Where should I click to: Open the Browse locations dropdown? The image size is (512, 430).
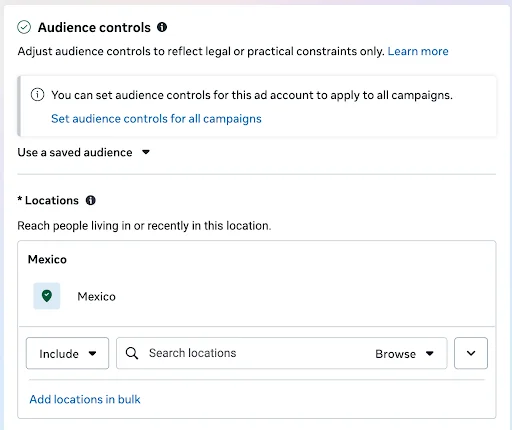click(404, 354)
